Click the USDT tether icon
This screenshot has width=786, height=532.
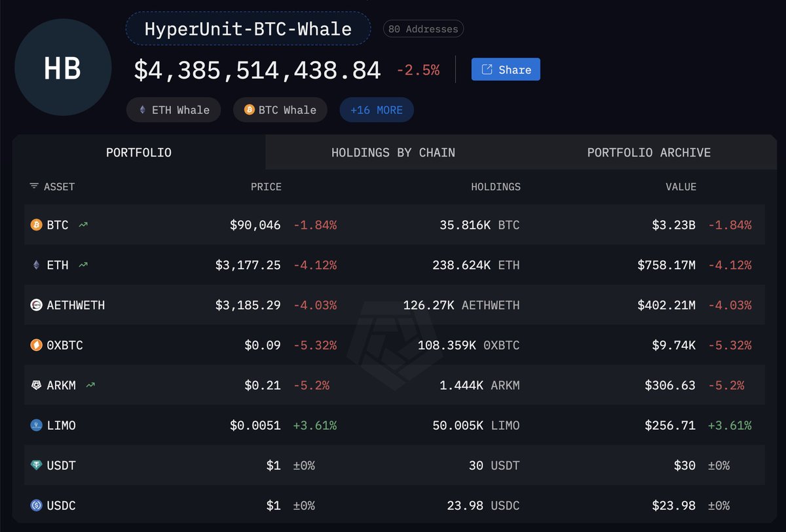coord(37,465)
